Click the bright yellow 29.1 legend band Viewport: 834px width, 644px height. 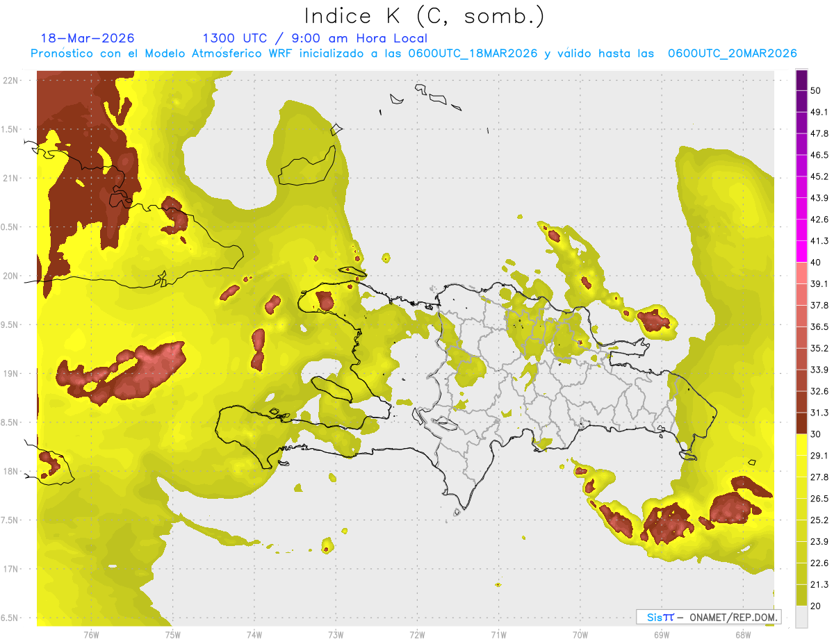coord(801,445)
